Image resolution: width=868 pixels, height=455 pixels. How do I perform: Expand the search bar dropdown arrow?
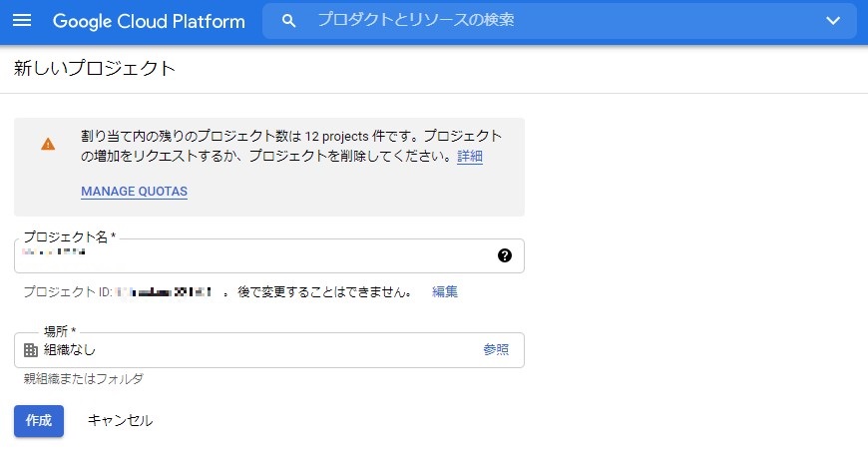tap(832, 21)
